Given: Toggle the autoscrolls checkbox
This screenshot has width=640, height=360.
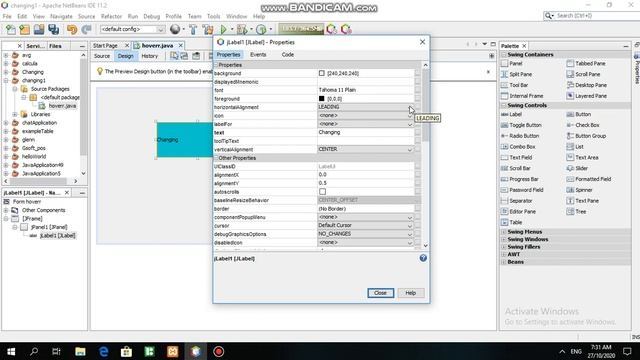Looking at the screenshot, I should pyautogui.click(x=322, y=191).
